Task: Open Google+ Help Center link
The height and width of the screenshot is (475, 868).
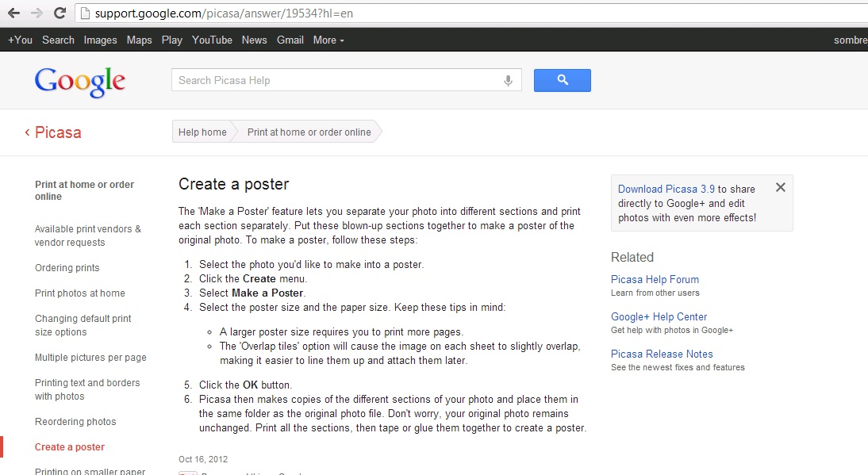Action: 659,316
